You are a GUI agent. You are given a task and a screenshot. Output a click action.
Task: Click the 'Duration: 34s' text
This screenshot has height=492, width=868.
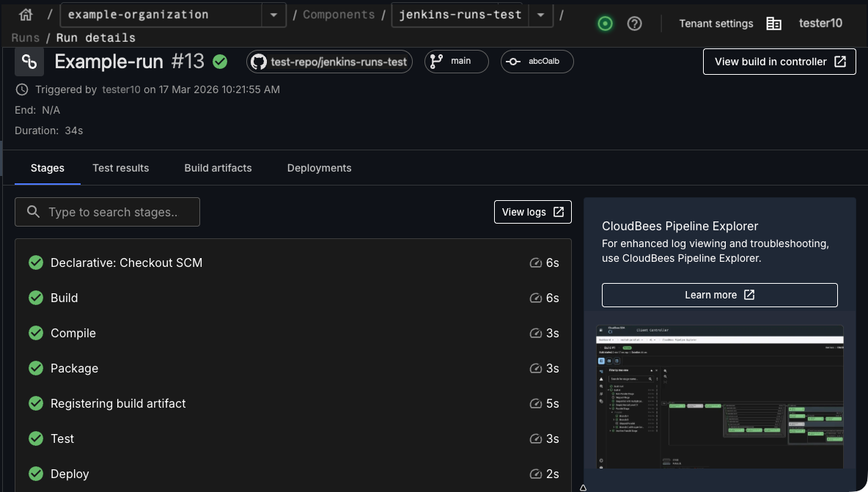click(48, 131)
